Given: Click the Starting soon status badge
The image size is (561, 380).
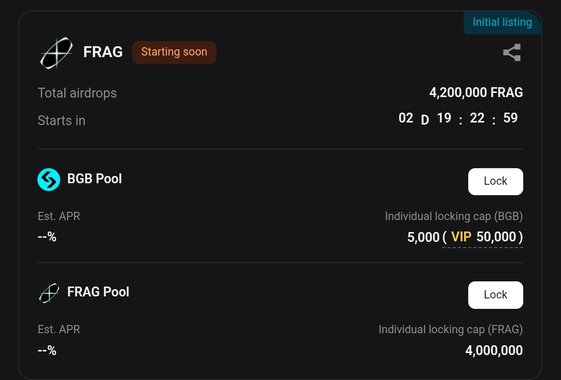Looking at the screenshot, I should [174, 52].
